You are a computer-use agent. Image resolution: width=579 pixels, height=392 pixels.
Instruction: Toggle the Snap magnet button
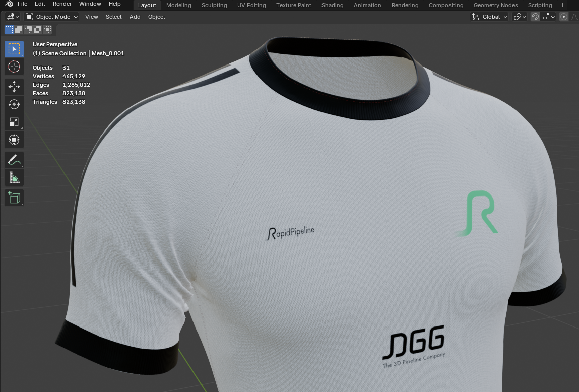click(x=535, y=17)
